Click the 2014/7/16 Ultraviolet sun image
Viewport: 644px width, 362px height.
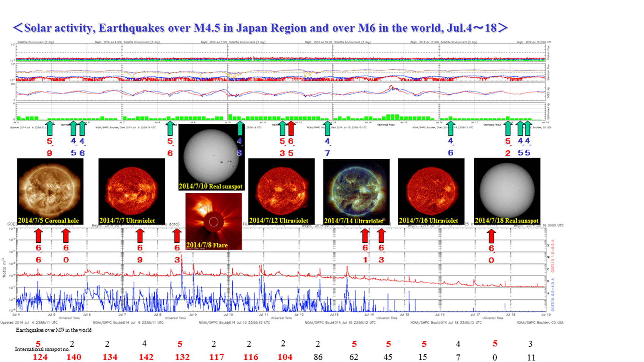pos(431,191)
